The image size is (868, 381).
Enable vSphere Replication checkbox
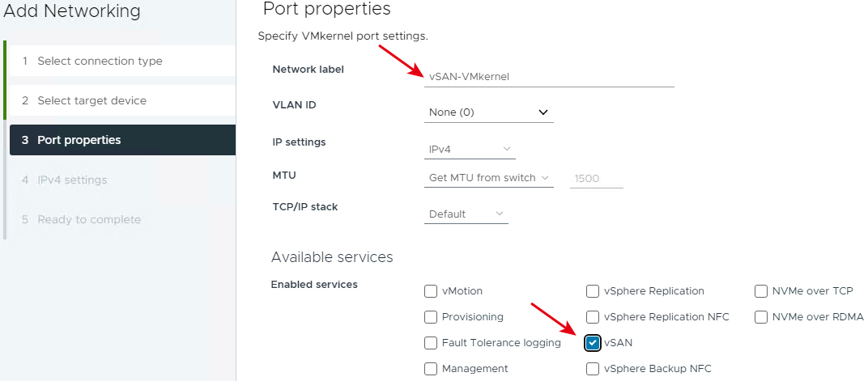pos(593,291)
